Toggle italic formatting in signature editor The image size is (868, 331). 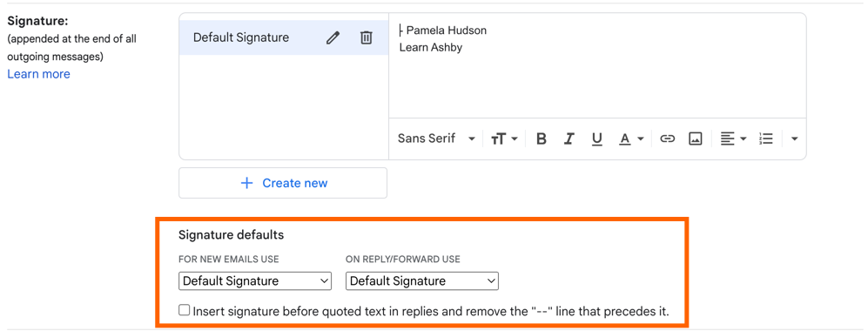tap(569, 138)
